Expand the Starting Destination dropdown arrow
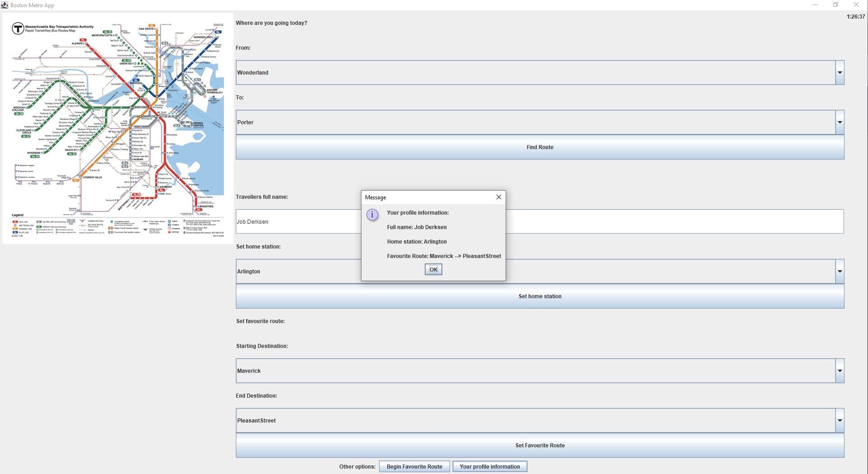The height and width of the screenshot is (474, 868). [840, 371]
